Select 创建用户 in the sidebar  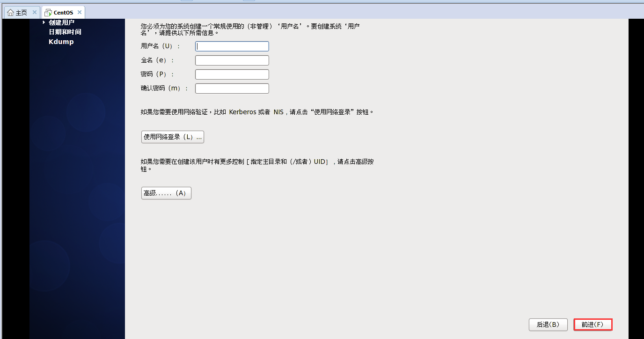61,22
